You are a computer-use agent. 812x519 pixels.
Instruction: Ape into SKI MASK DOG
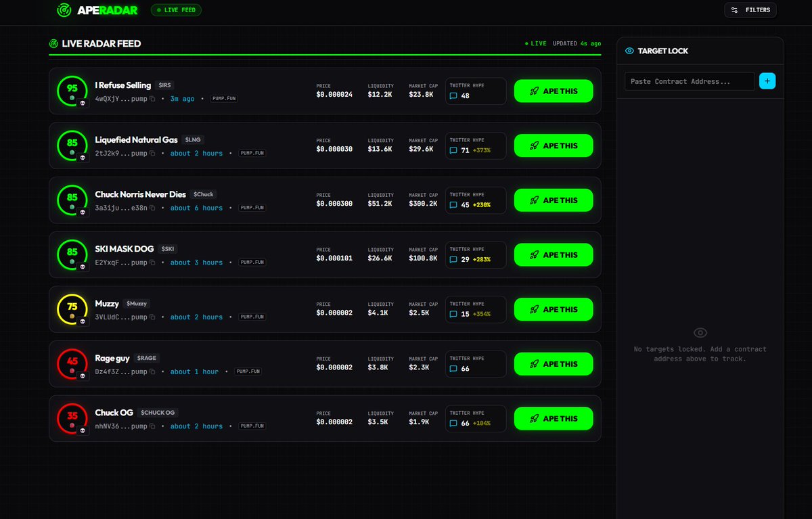tap(554, 255)
